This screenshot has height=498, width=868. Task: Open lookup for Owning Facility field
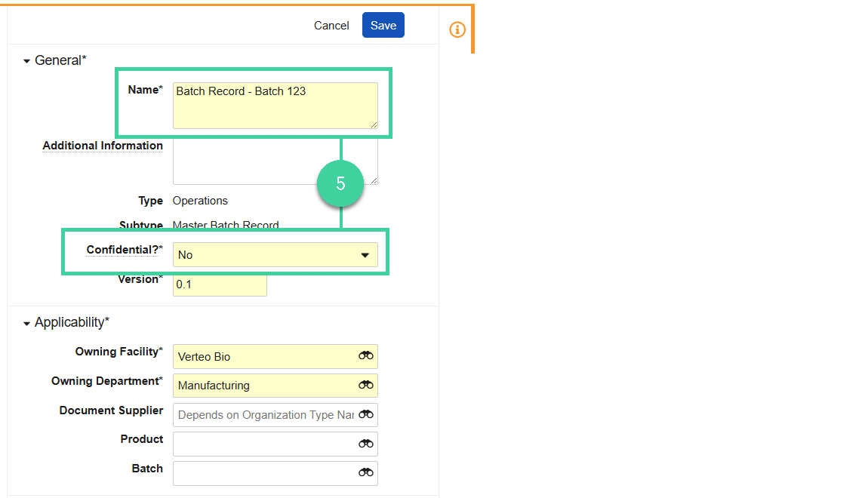click(x=366, y=356)
